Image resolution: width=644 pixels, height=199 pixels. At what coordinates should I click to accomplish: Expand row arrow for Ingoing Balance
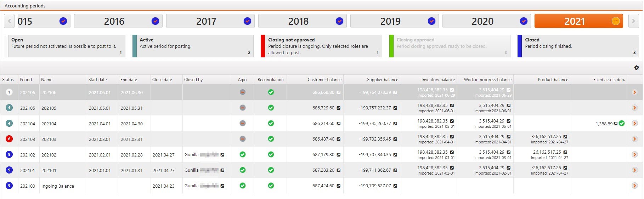point(634,186)
